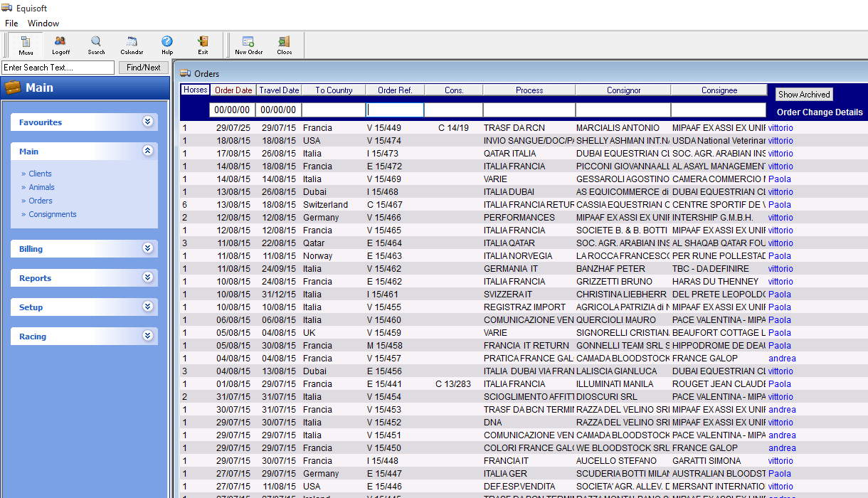Select order row V 15/449

pos(524,128)
